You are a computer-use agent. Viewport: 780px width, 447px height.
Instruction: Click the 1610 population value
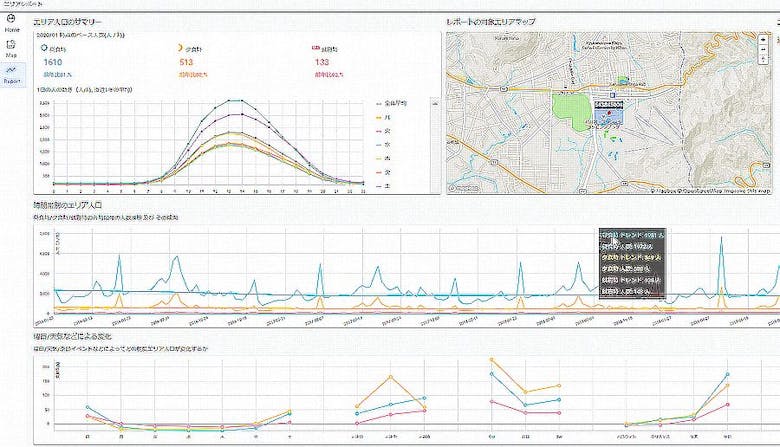53,62
